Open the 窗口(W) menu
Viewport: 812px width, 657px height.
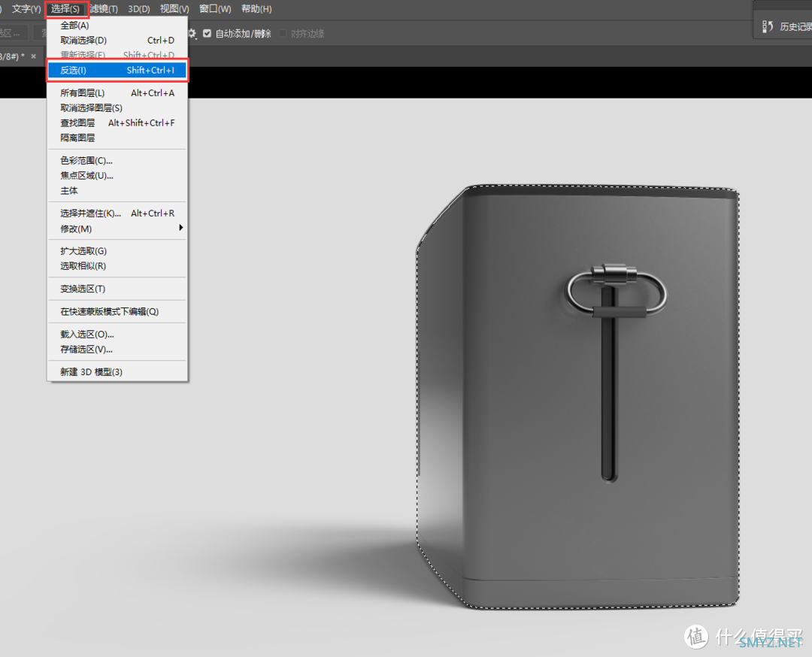click(215, 9)
